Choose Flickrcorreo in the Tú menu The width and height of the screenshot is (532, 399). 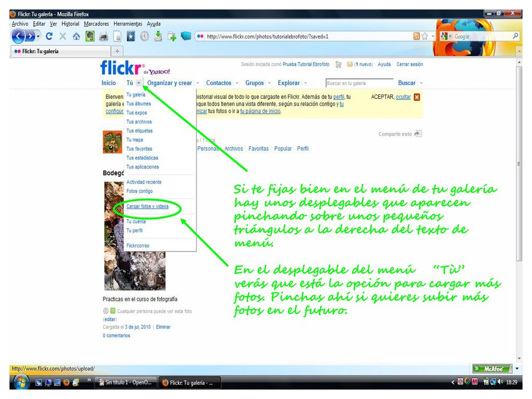point(138,246)
